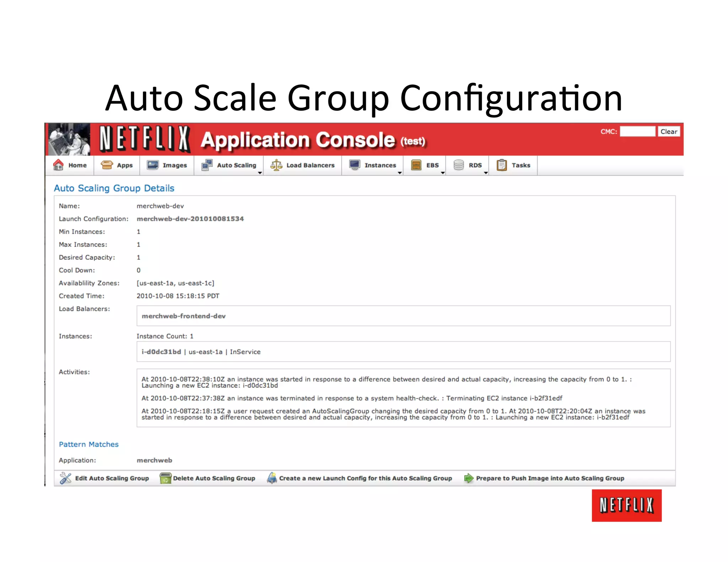
Task: Expand the Instances menu arrow
Action: tap(400, 173)
